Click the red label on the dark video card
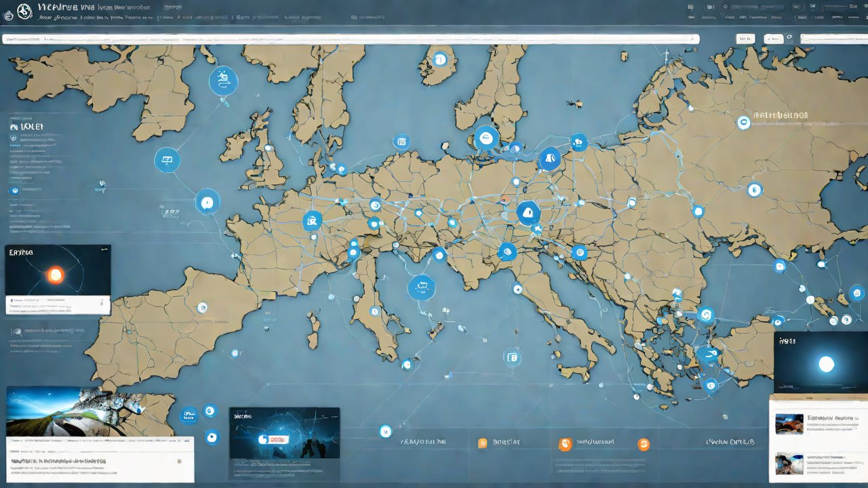The width and height of the screenshot is (868, 488). (275, 439)
